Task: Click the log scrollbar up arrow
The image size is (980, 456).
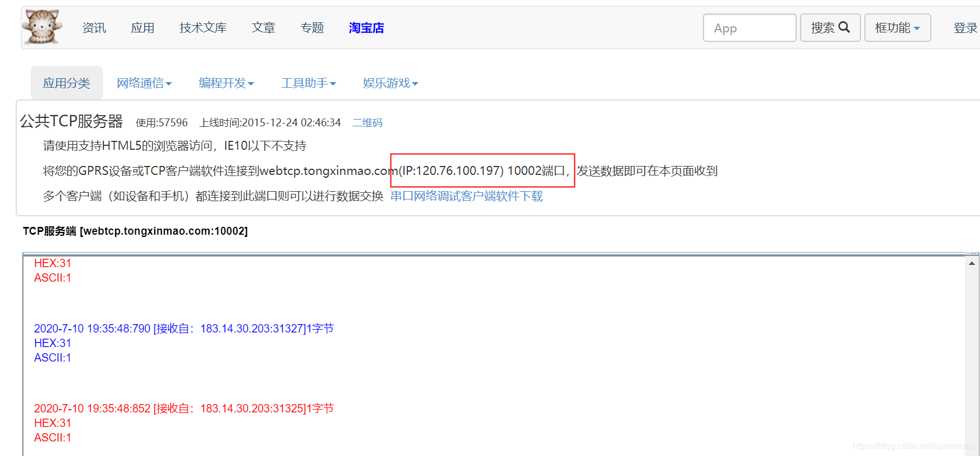Action: [972, 263]
